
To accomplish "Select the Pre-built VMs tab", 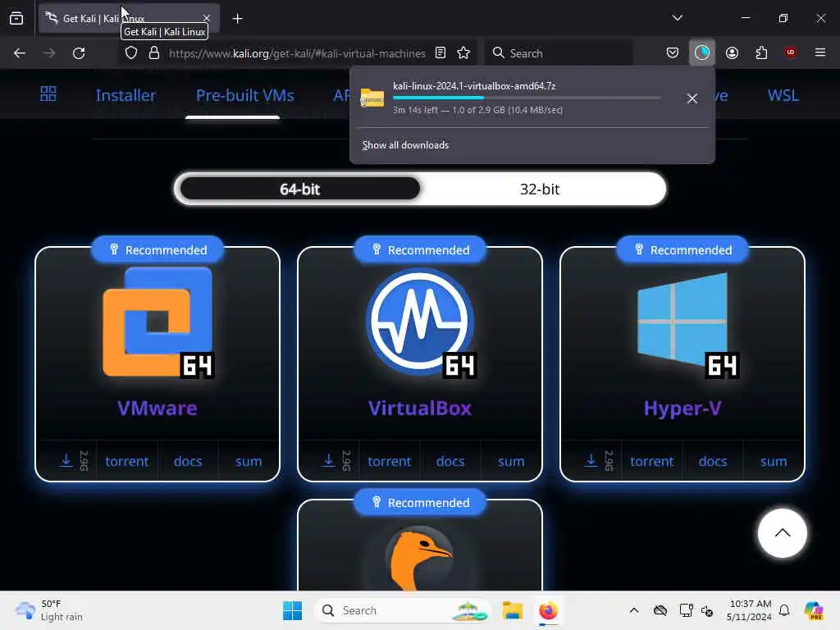I will pyautogui.click(x=244, y=95).
